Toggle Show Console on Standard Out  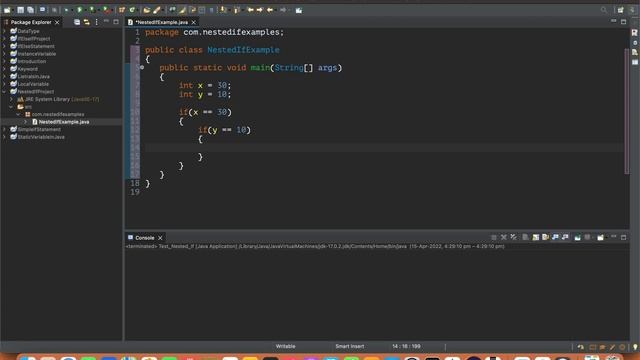tap(555, 237)
